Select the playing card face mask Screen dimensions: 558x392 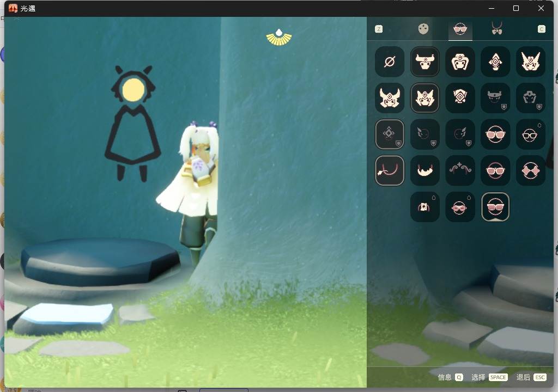(x=424, y=207)
